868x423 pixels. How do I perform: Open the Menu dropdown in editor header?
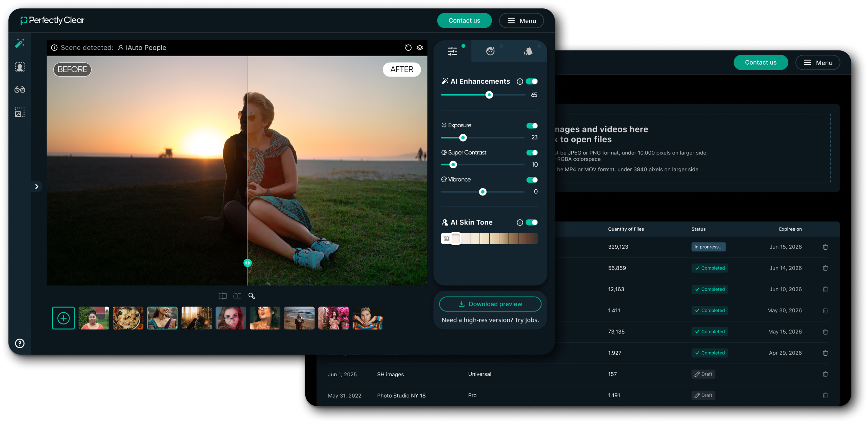pos(521,21)
